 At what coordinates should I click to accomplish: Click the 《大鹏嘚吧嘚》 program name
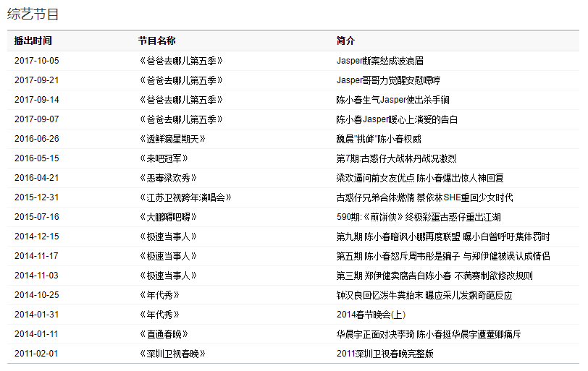point(168,217)
